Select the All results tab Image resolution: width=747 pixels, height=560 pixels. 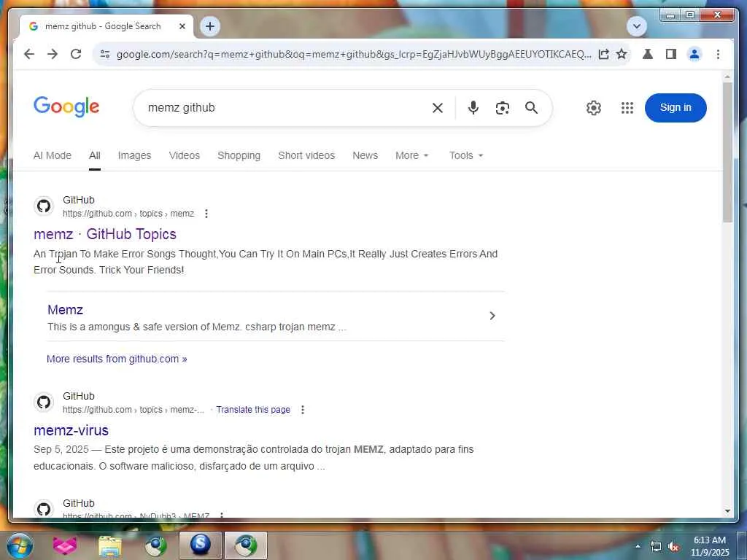point(94,156)
